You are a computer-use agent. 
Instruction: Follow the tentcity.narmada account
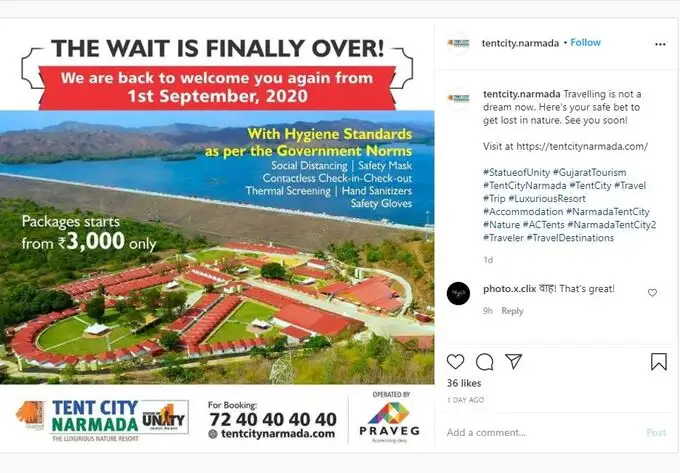[x=585, y=42]
